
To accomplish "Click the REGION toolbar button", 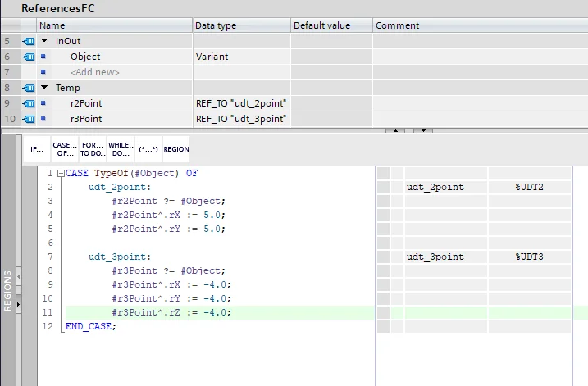I will click(x=176, y=149).
